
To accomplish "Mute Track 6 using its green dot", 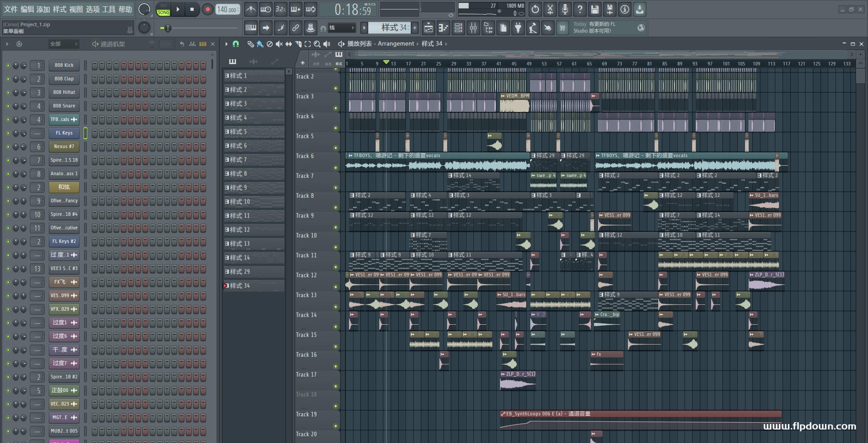I will tap(335, 168).
